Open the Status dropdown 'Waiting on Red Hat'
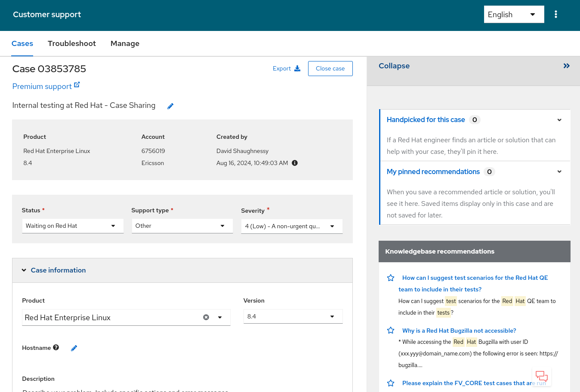580x392 pixels. tap(73, 226)
